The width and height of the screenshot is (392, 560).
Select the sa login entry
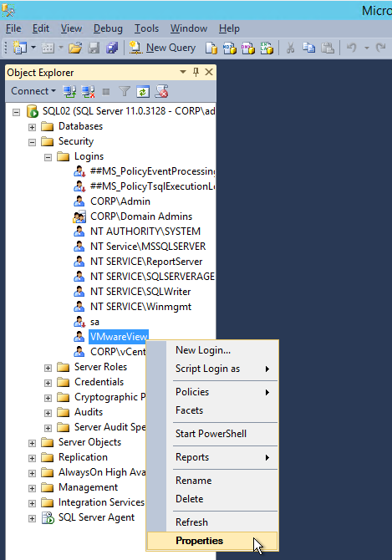tap(94, 322)
